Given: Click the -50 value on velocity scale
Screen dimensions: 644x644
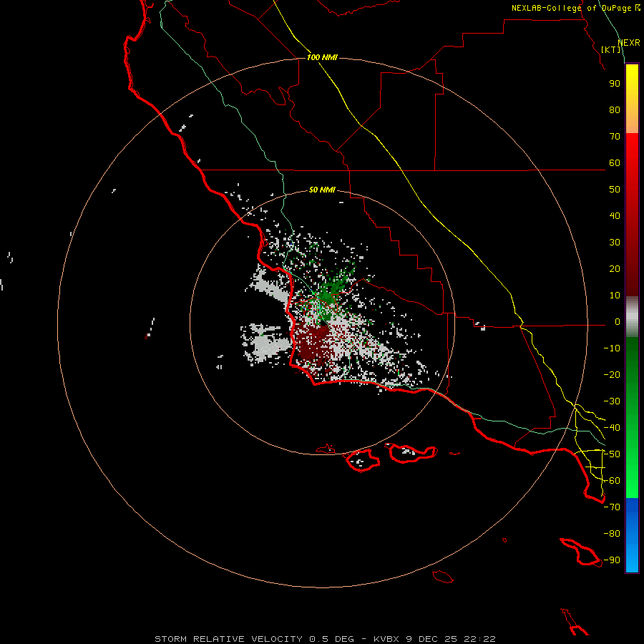Looking at the screenshot, I should 612,454.
